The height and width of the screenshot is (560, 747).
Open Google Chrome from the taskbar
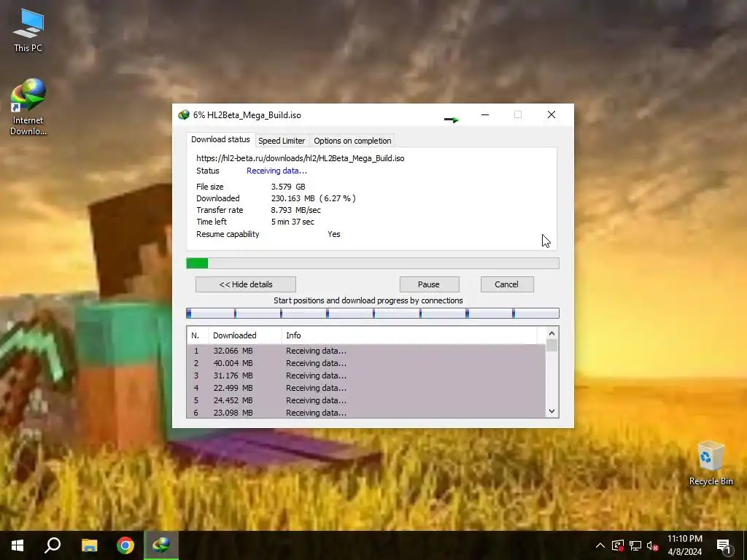pos(125,545)
